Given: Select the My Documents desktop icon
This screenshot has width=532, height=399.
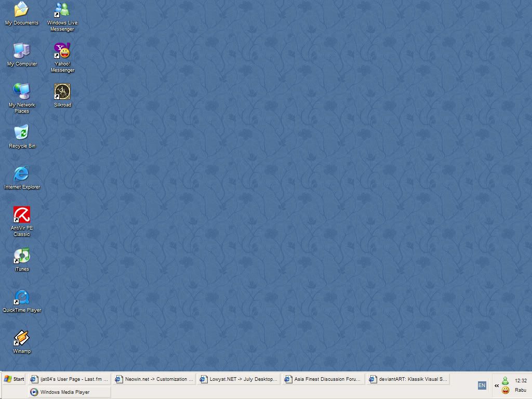Looking at the screenshot, I should pyautogui.click(x=21, y=10).
